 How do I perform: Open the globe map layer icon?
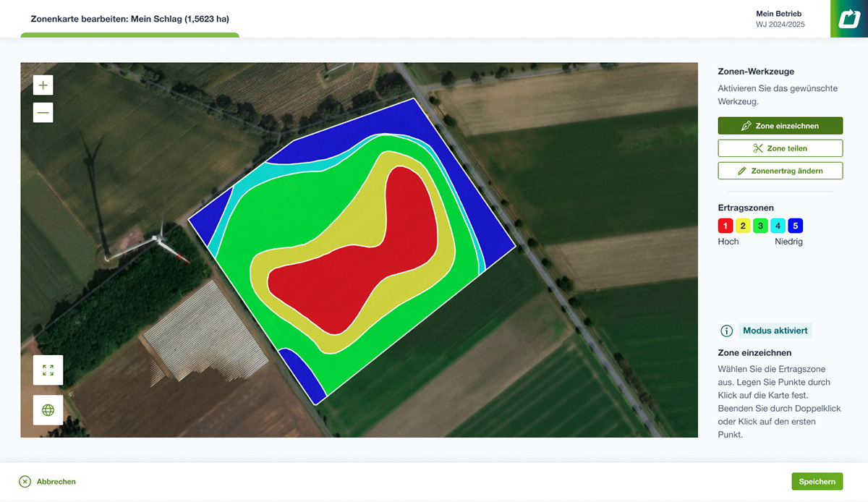48,410
